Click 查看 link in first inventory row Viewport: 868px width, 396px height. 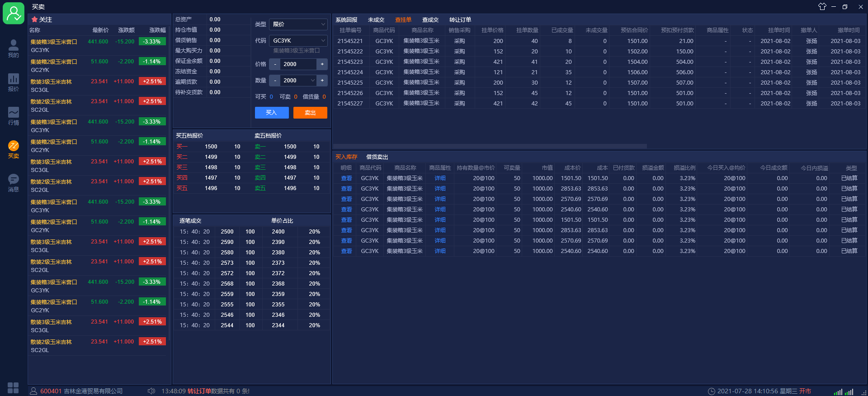[346, 178]
